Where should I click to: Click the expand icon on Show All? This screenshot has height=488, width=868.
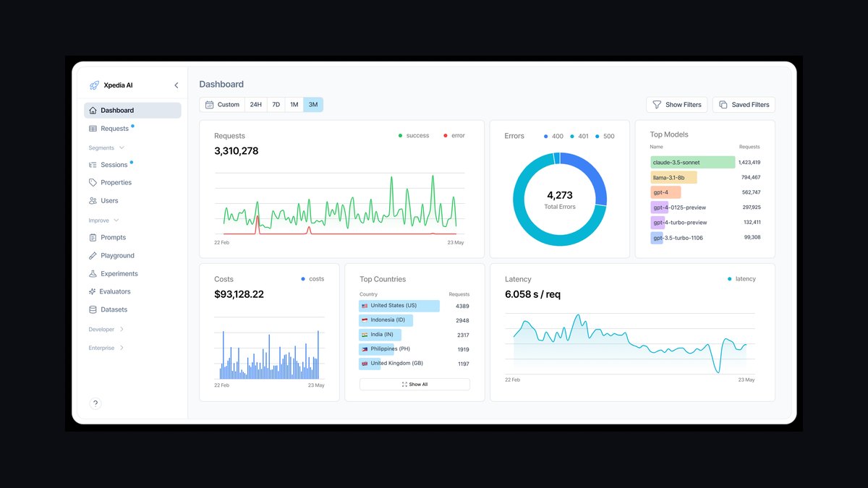coord(404,385)
